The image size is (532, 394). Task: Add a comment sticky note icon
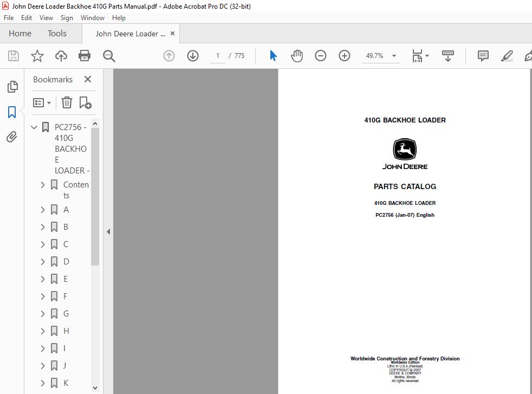tap(483, 56)
